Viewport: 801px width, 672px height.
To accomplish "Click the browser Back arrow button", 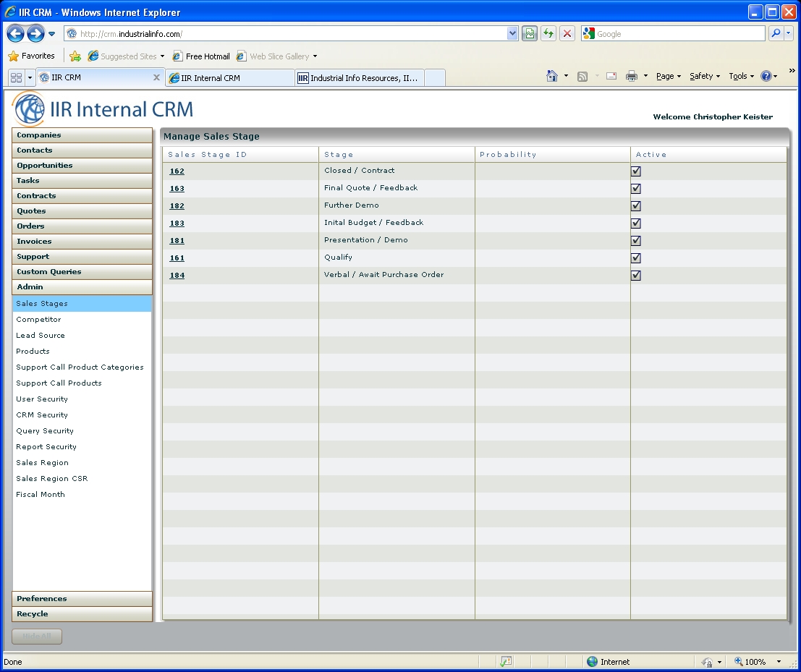I will point(16,33).
